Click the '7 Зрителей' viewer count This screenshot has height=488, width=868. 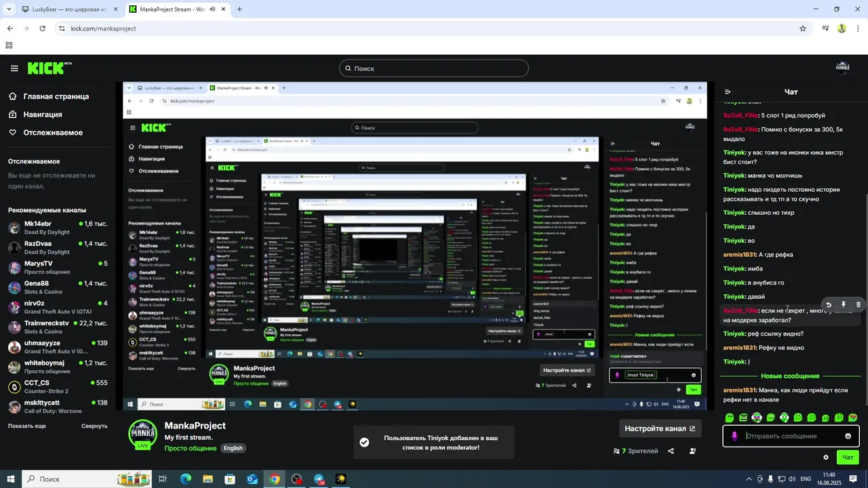[636, 451]
